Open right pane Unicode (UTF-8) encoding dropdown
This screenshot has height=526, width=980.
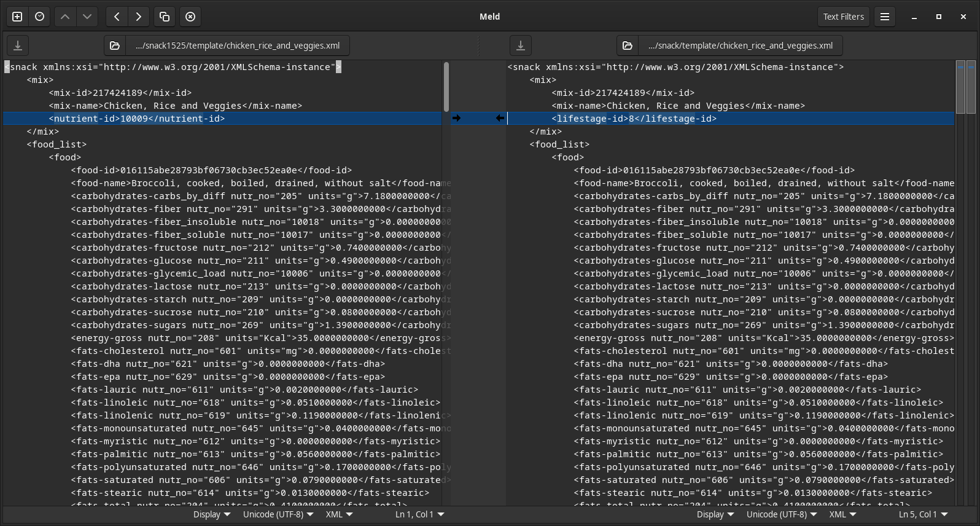pyautogui.click(x=782, y=514)
